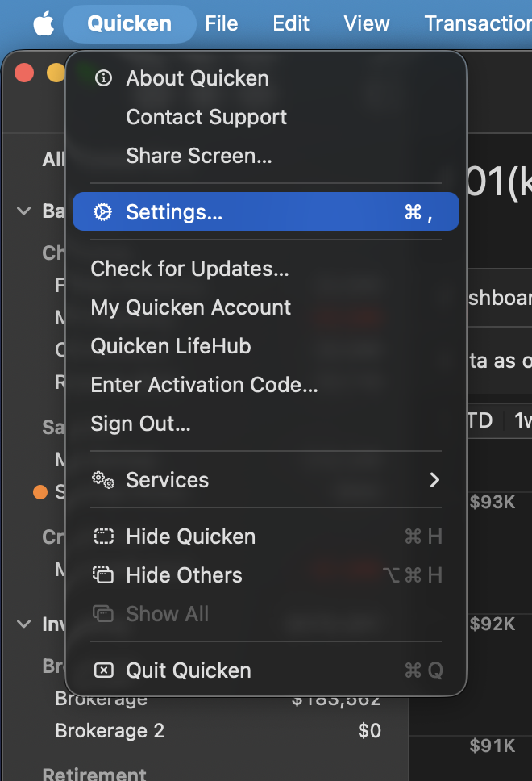The image size is (532, 781).
Task: Click the window icon beside Hide Others
Action: 103,574
